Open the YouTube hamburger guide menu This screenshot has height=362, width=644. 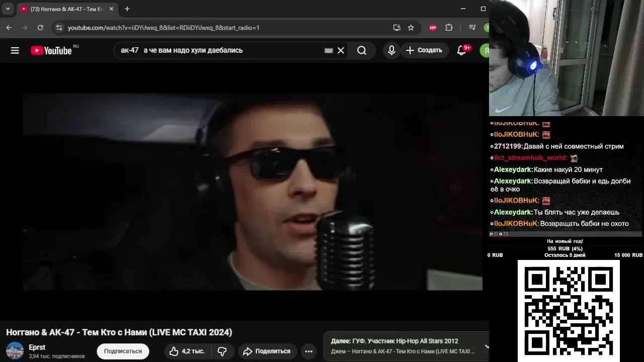(x=15, y=50)
